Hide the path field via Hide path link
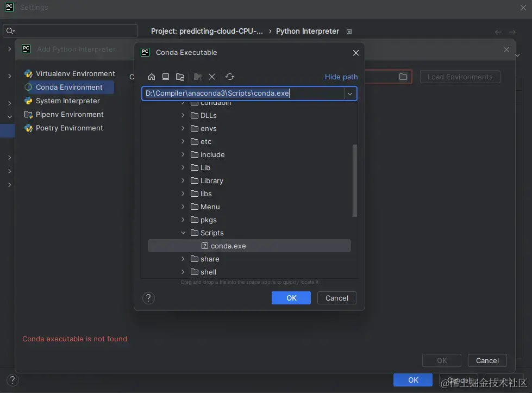This screenshot has width=532, height=393. [341, 77]
